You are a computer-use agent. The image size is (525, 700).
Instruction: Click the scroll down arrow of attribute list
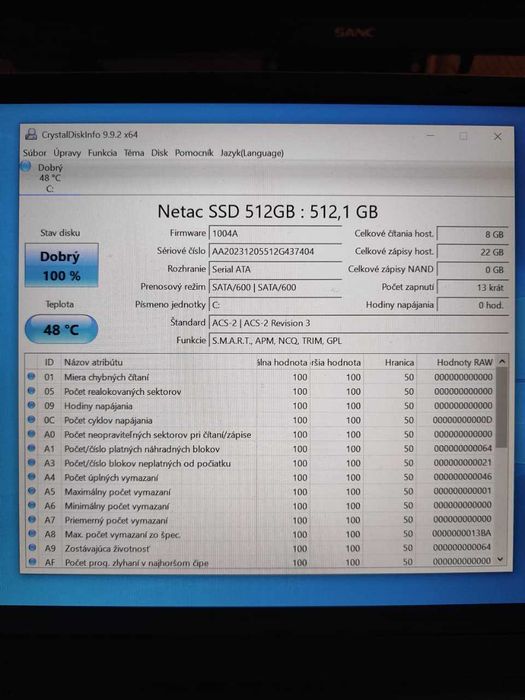501,559
